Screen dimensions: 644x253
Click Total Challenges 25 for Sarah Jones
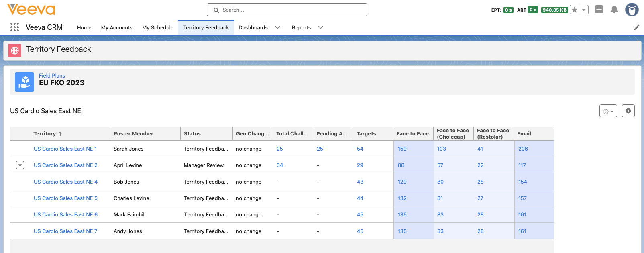click(280, 149)
